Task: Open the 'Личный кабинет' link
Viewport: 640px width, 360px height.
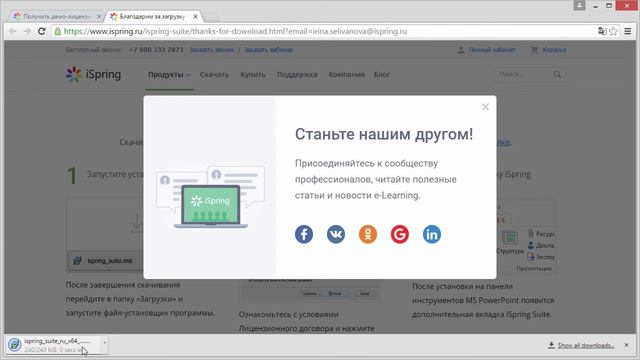Action: (492, 50)
